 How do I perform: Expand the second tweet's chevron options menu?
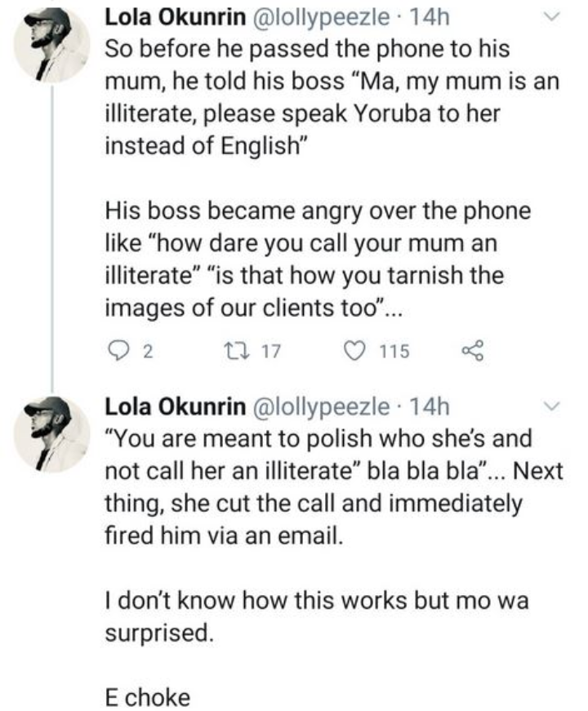[x=553, y=406]
